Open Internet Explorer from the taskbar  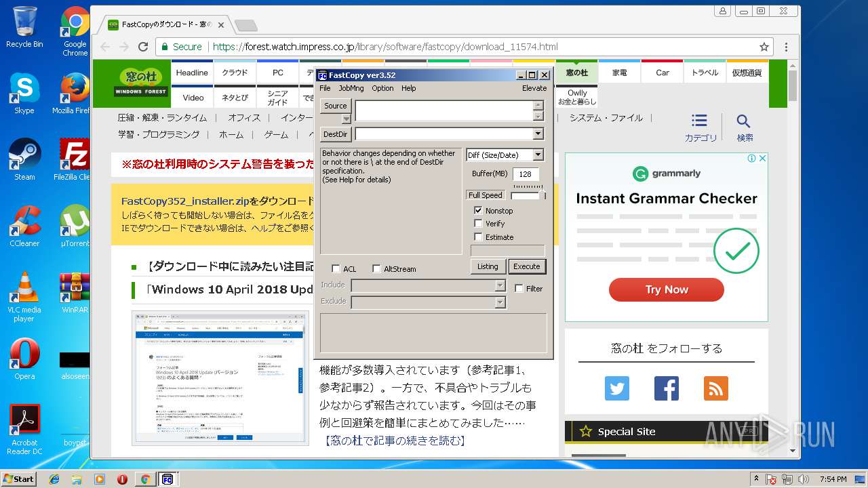(x=54, y=479)
